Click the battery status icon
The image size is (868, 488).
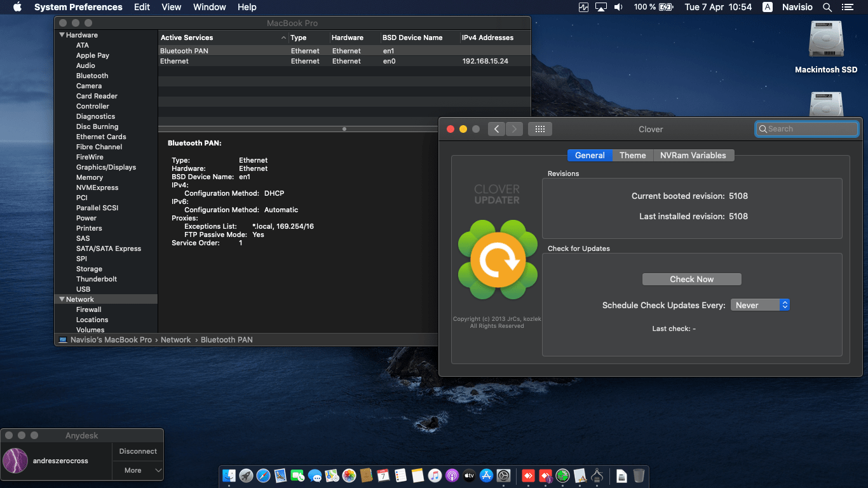coord(666,7)
